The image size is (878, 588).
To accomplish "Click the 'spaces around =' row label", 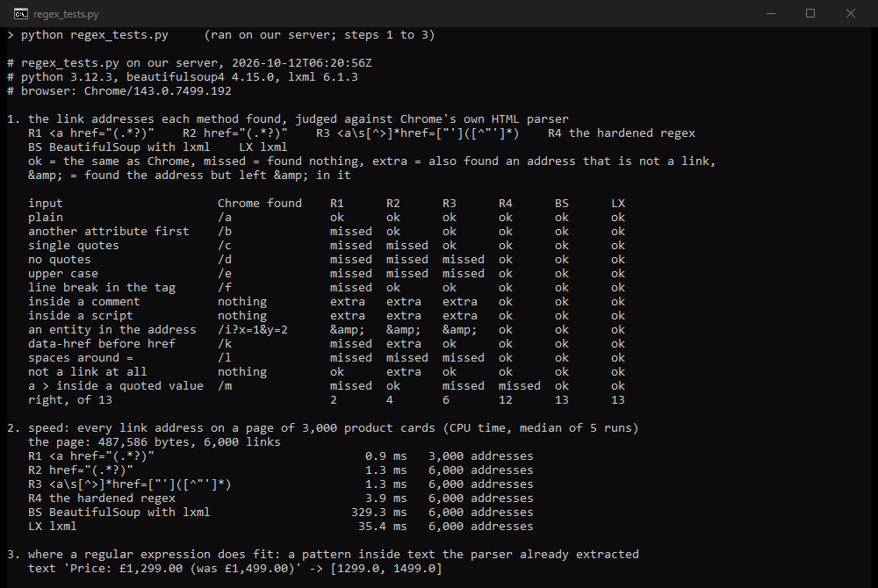I will point(81,357).
